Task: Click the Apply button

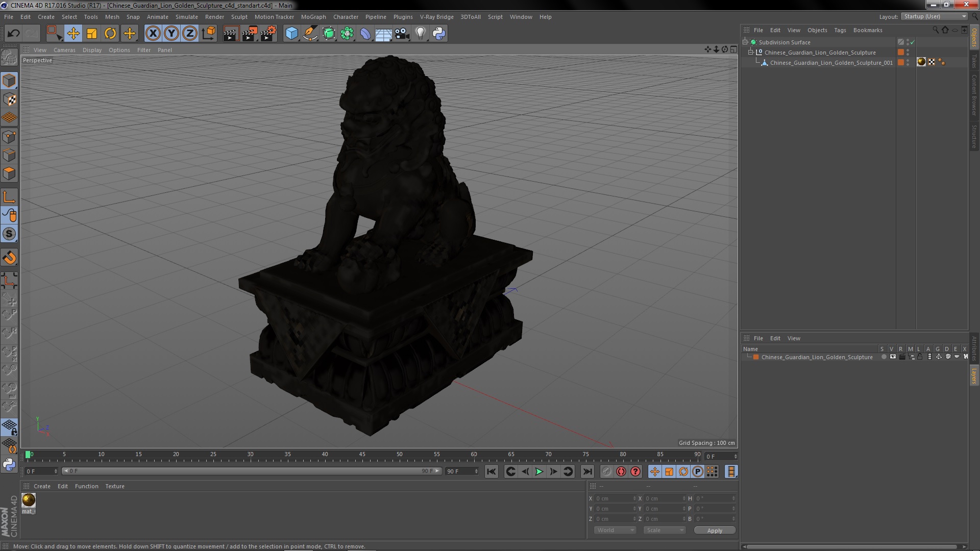Action: point(715,531)
